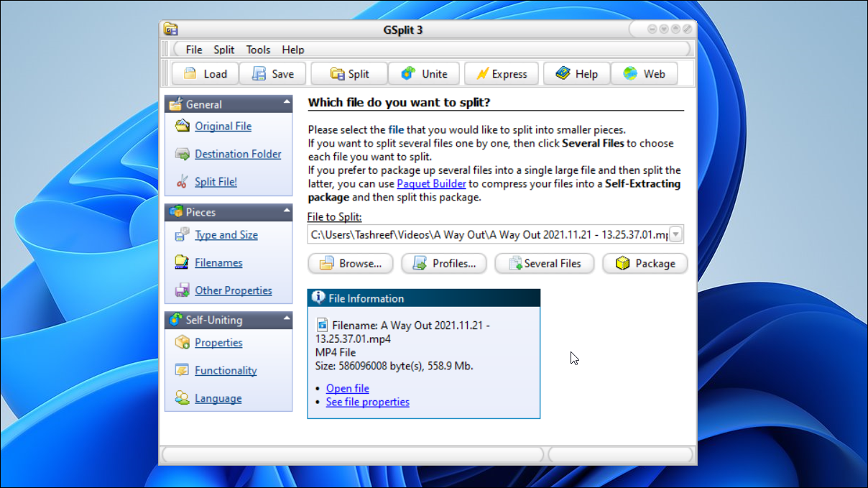Click the Language sidebar icon
The width and height of the screenshot is (868, 488).
pos(182,398)
